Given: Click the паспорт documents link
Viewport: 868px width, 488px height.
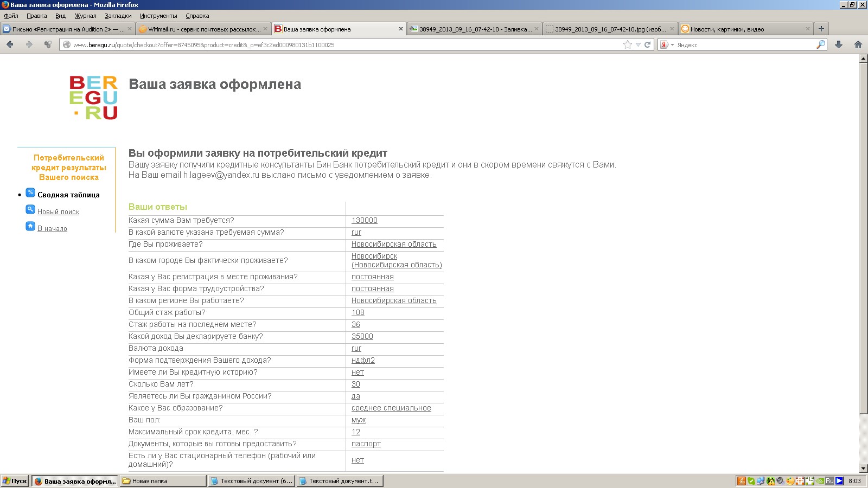Looking at the screenshot, I should (x=366, y=444).
